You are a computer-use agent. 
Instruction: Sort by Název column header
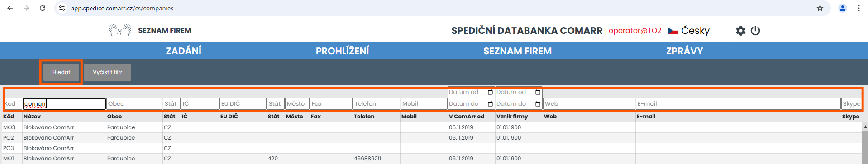coord(32,117)
